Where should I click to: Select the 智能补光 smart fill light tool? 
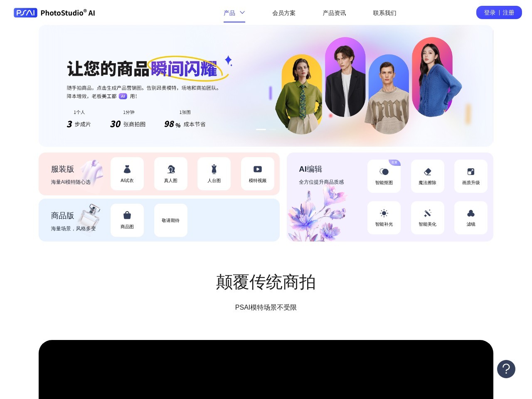384,218
